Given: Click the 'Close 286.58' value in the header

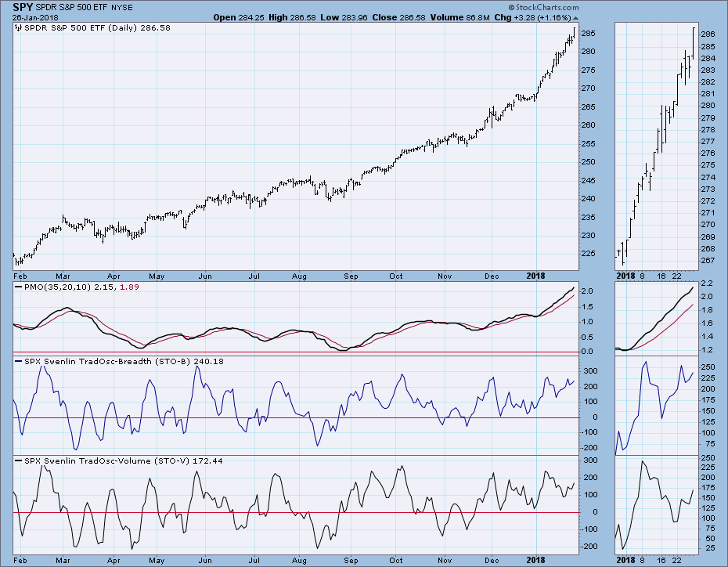Looking at the screenshot, I should pyautogui.click(x=398, y=18).
